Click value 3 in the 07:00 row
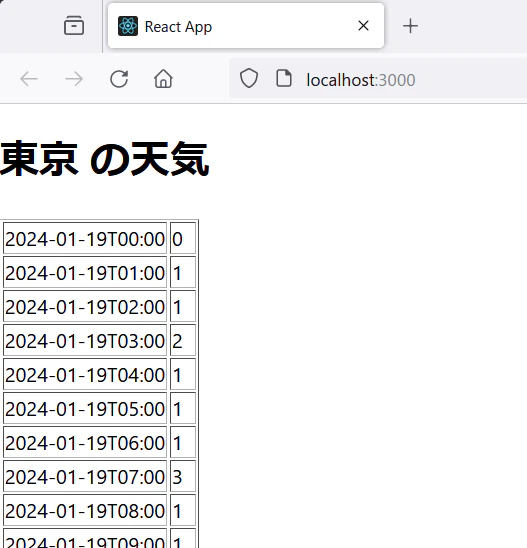Image resolution: width=527 pixels, height=548 pixels. (x=183, y=476)
